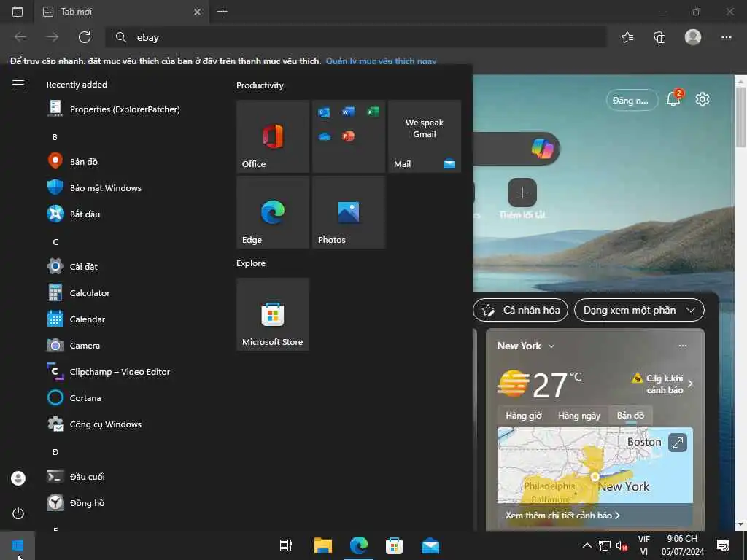747x560 pixels.
Task: Open Dạng xem một phần dropdown
Action: [x=639, y=310]
